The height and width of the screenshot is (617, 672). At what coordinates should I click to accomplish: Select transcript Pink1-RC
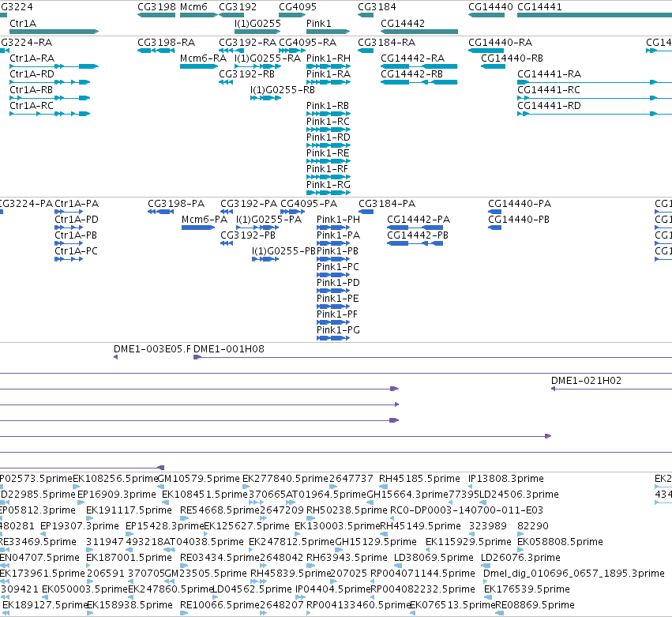328,130
